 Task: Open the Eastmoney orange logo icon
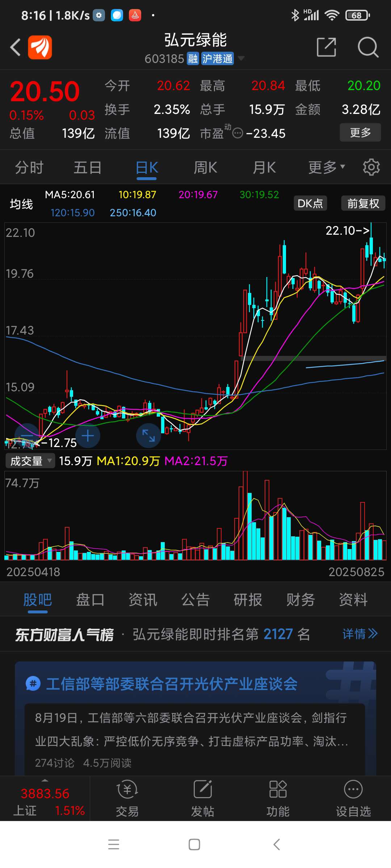pyautogui.click(x=40, y=47)
